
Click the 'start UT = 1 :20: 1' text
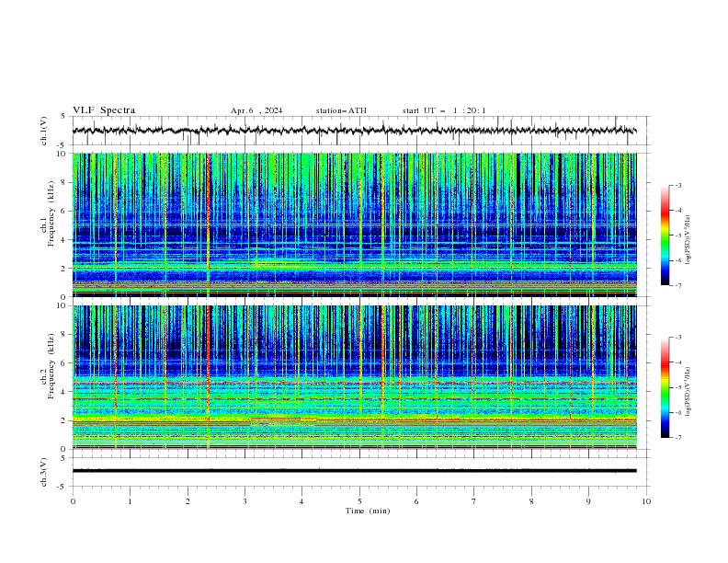[x=444, y=110]
